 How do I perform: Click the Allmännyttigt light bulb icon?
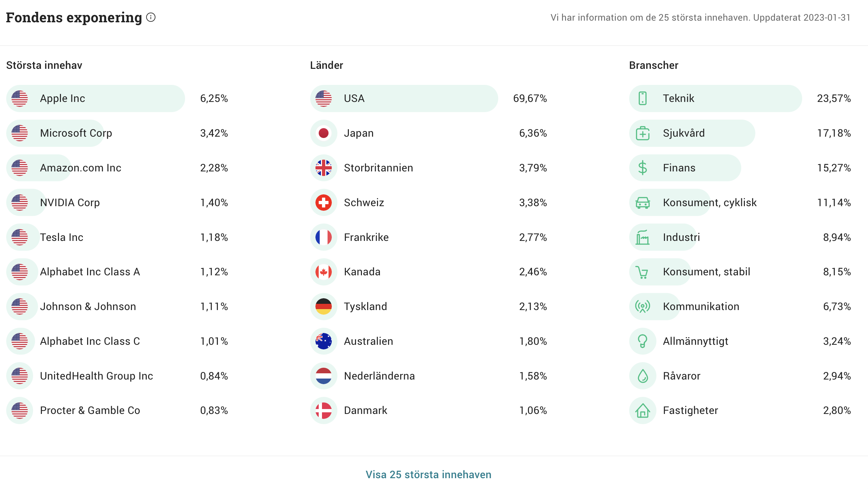pos(643,341)
